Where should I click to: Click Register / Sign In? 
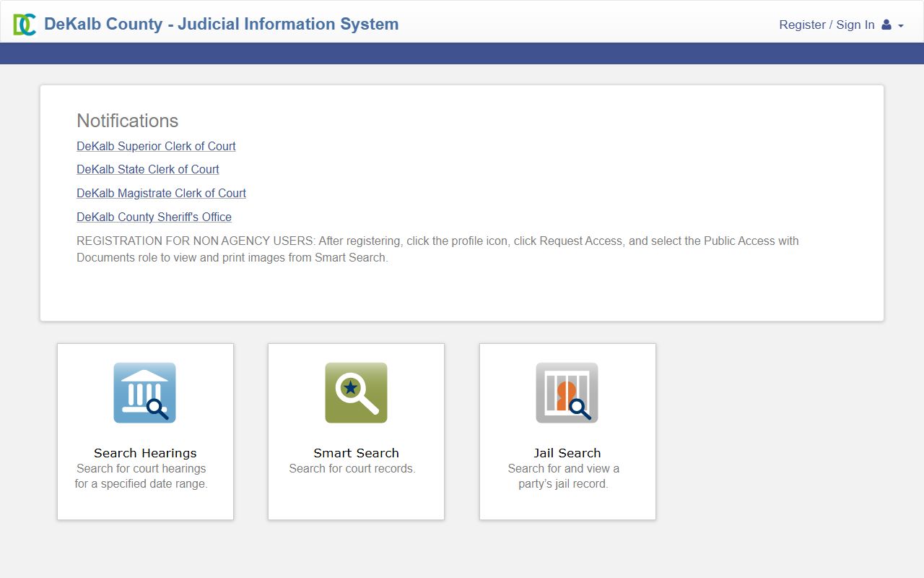tap(827, 25)
